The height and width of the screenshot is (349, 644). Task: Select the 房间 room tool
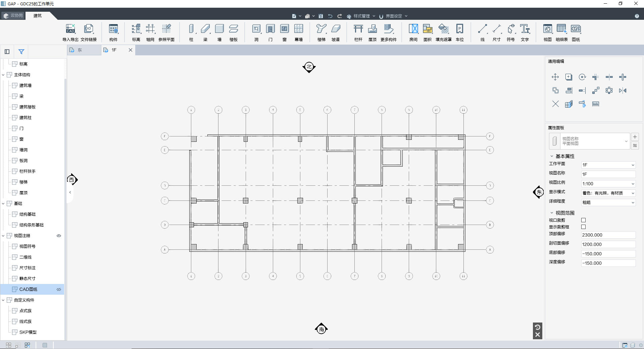(x=413, y=33)
